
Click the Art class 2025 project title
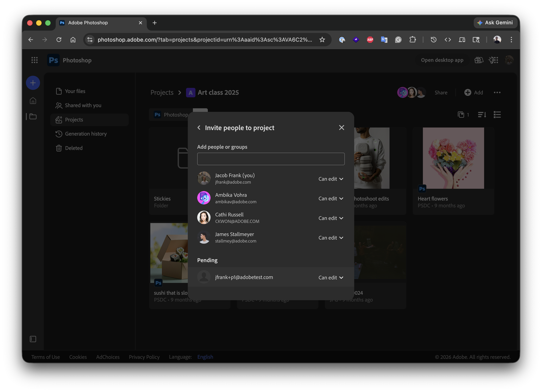tap(218, 92)
